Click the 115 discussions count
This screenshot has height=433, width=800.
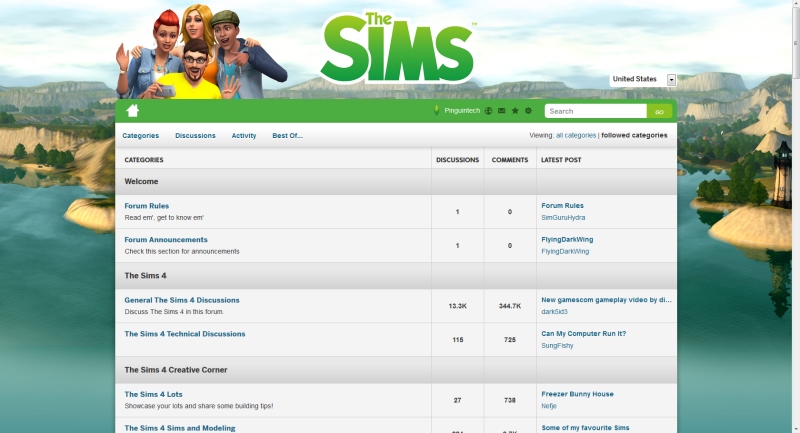point(458,340)
